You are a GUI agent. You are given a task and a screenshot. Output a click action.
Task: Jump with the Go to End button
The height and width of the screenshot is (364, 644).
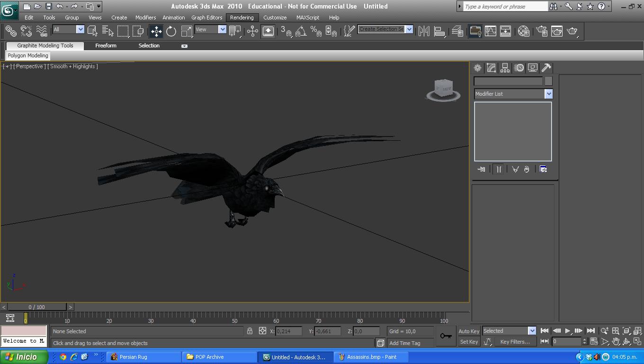pos(590,331)
